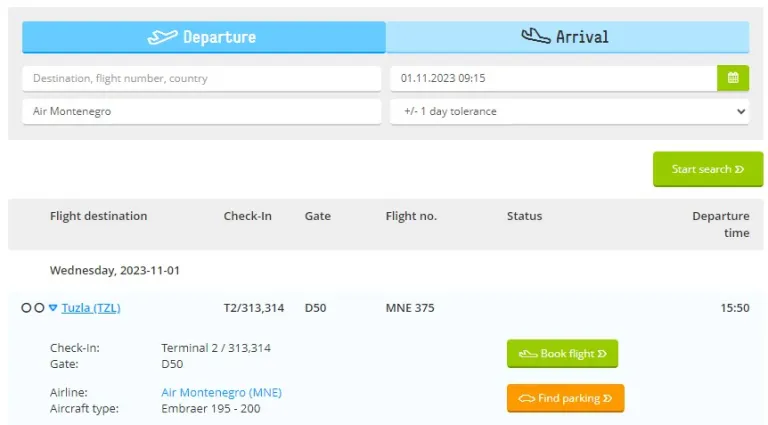This screenshot has width=768, height=425.
Task: Switch to the Departure tab
Action: tap(204, 37)
